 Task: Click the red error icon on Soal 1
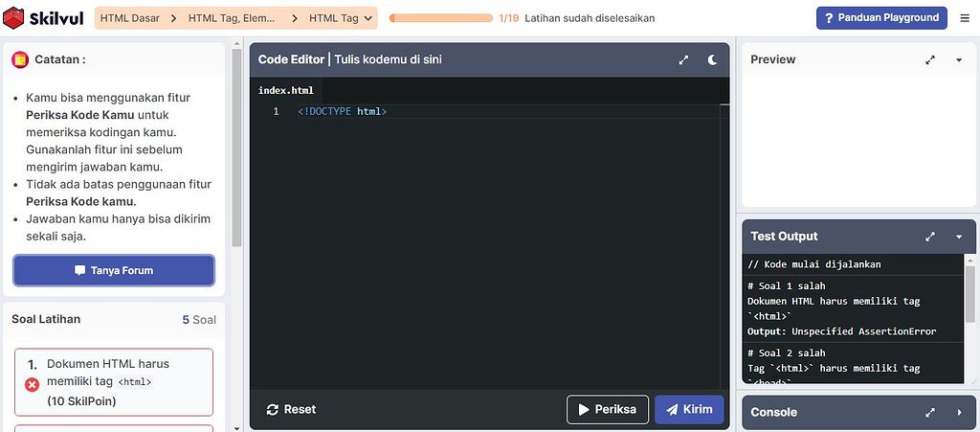click(32, 384)
